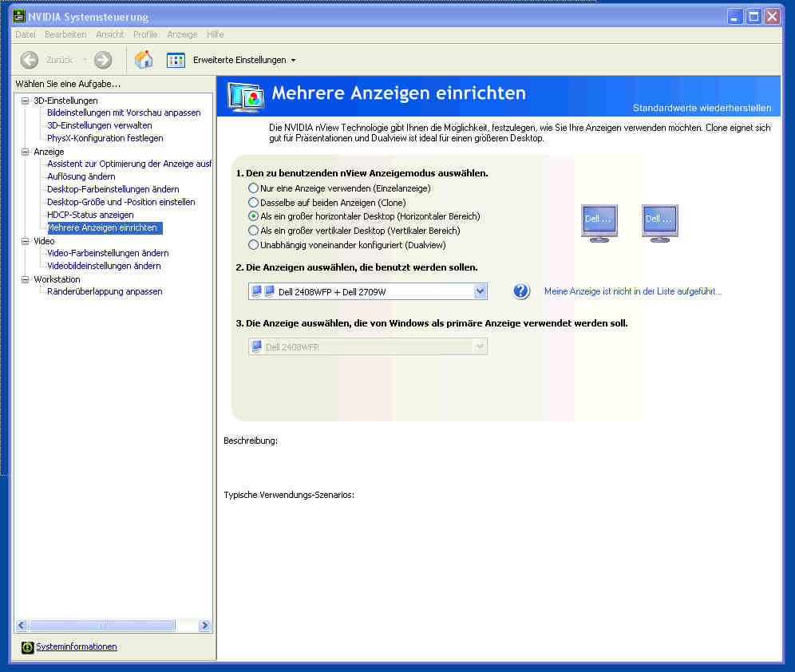
Task: Click the sidebar scrollbar left arrow
Action: click(22, 626)
